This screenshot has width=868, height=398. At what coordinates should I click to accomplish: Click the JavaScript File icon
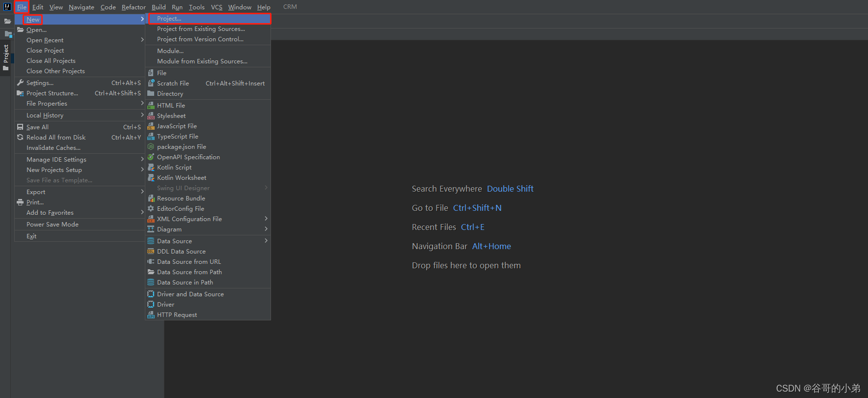click(151, 126)
